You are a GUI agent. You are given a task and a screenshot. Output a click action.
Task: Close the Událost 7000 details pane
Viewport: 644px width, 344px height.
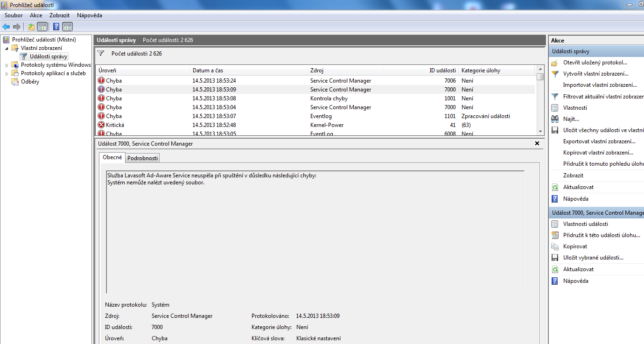click(537, 143)
